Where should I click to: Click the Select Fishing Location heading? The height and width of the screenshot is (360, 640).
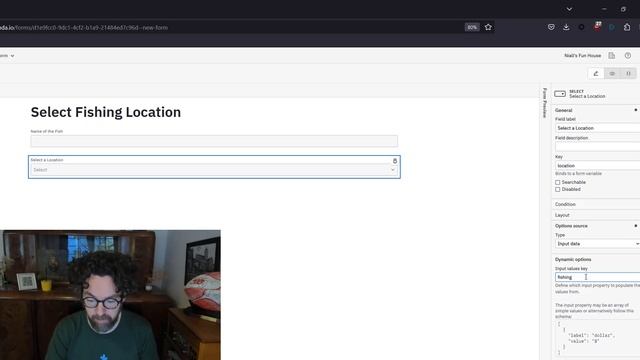pos(106,112)
